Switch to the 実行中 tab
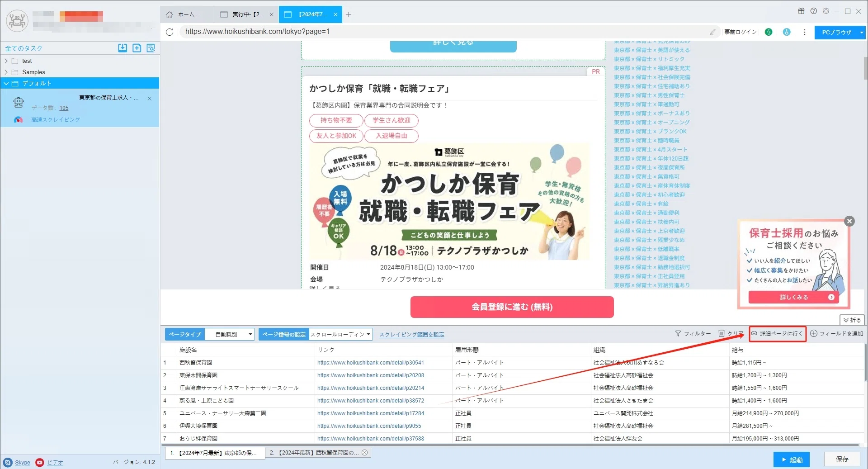The height and width of the screenshot is (469, 868). pos(247,14)
